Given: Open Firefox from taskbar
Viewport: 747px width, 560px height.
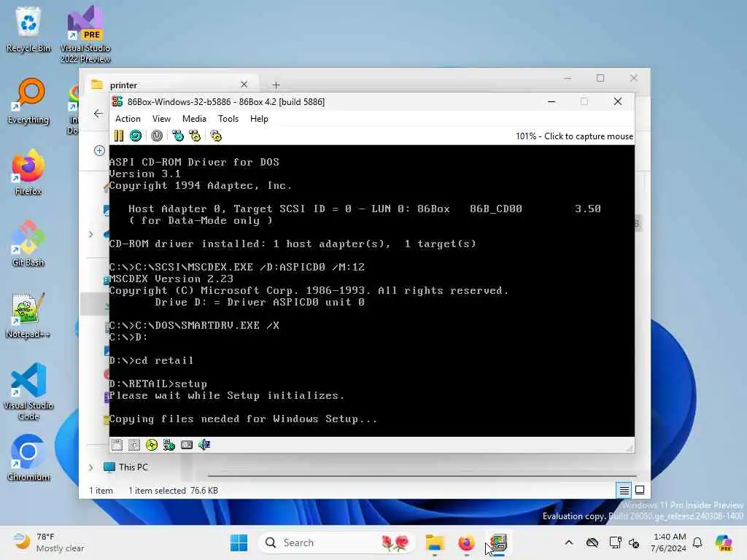Looking at the screenshot, I should 466,542.
